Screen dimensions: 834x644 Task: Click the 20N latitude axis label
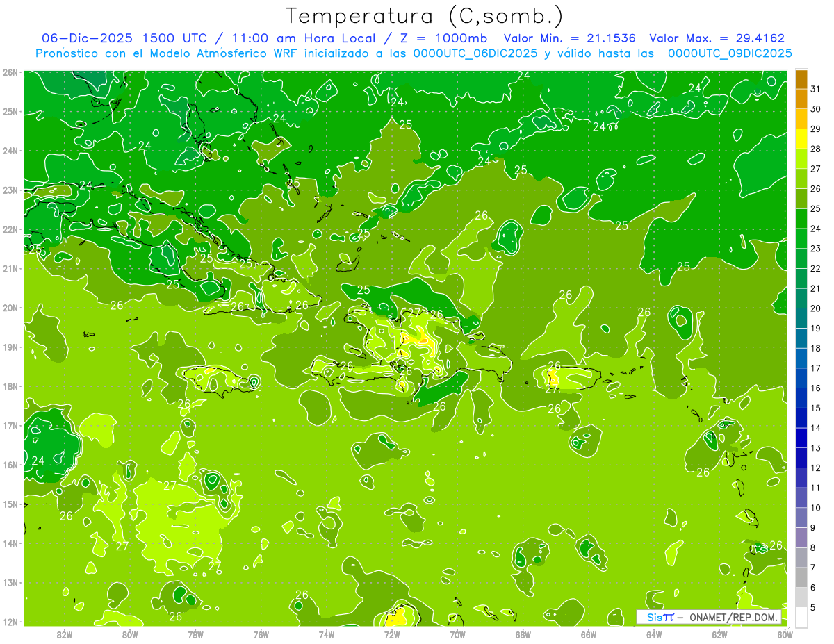(10, 308)
